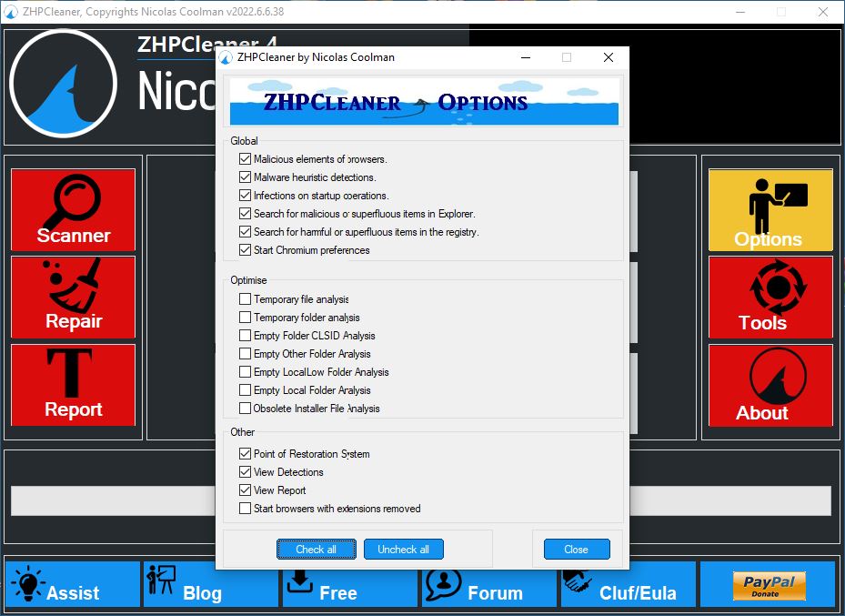Enable Temporary file analysis
This screenshot has width=845, height=616.
pos(246,299)
